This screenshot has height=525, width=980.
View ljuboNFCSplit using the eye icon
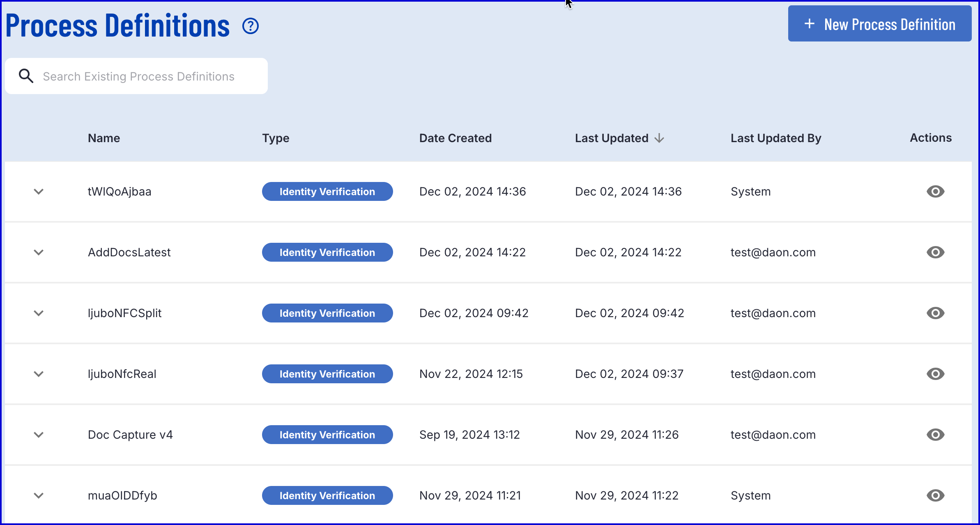935,313
